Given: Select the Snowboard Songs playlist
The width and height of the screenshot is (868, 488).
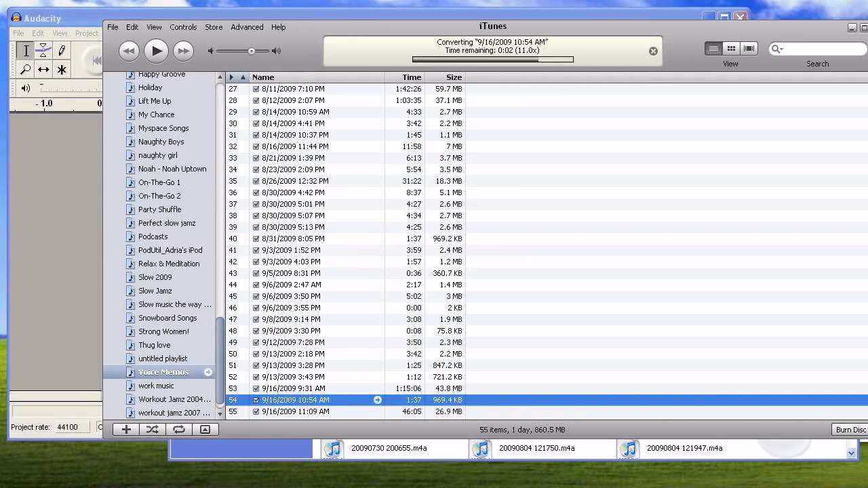Looking at the screenshot, I should (167, 318).
